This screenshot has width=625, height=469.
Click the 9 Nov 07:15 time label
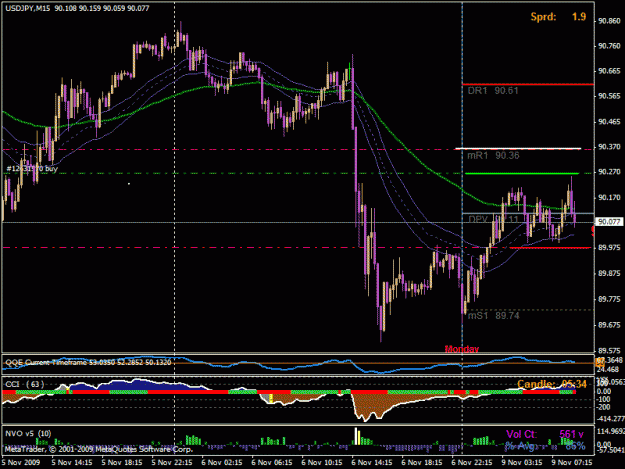[572, 463]
